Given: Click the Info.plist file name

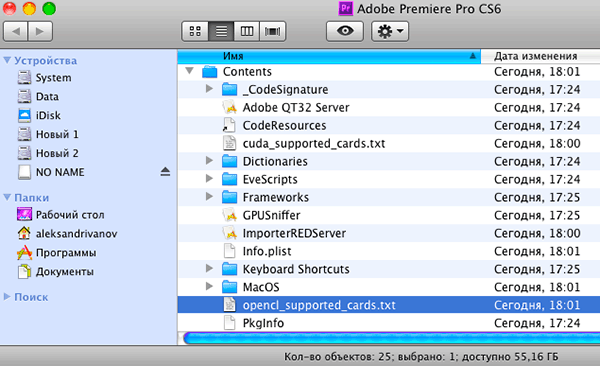Looking at the screenshot, I should 267,252.
